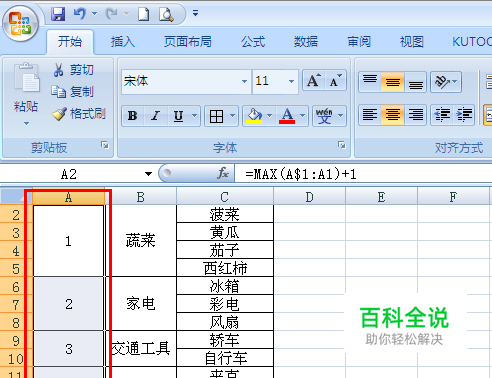Toggle Underline formatting
The height and width of the screenshot is (378, 492).
[x=178, y=116]
